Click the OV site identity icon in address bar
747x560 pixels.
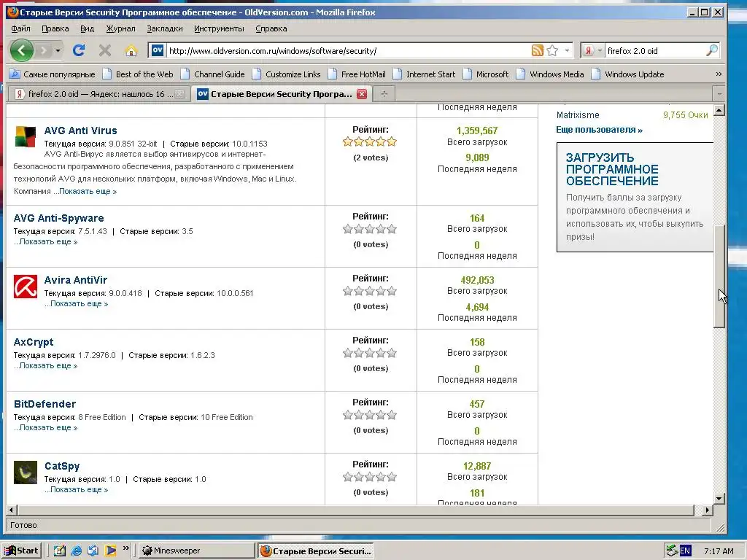point(158,50)
